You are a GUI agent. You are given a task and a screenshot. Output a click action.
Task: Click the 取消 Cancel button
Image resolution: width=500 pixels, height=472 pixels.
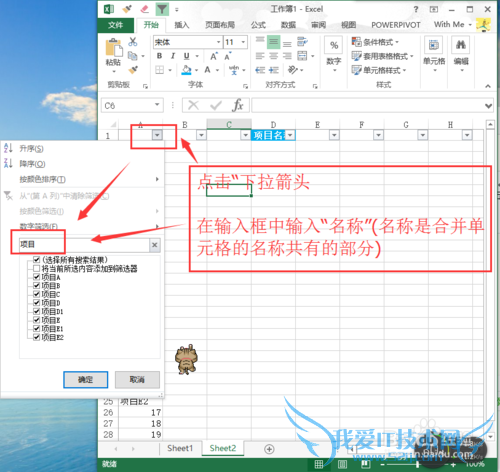tap(137, 380)
